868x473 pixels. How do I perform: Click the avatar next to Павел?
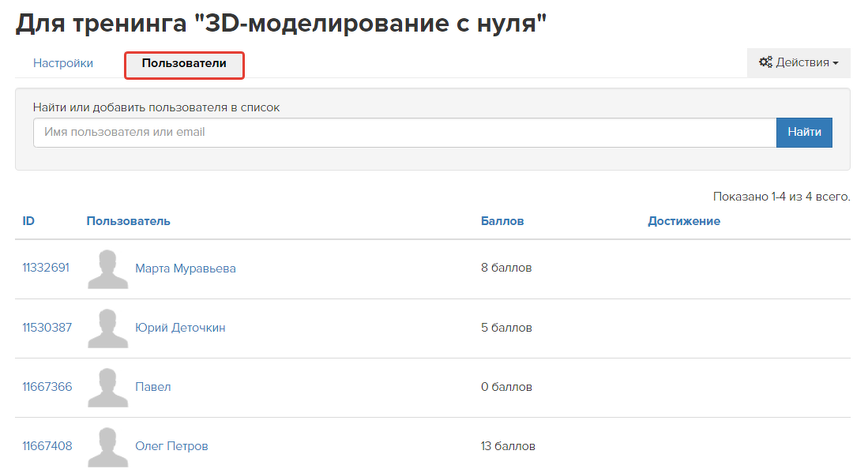click(108, 387)
